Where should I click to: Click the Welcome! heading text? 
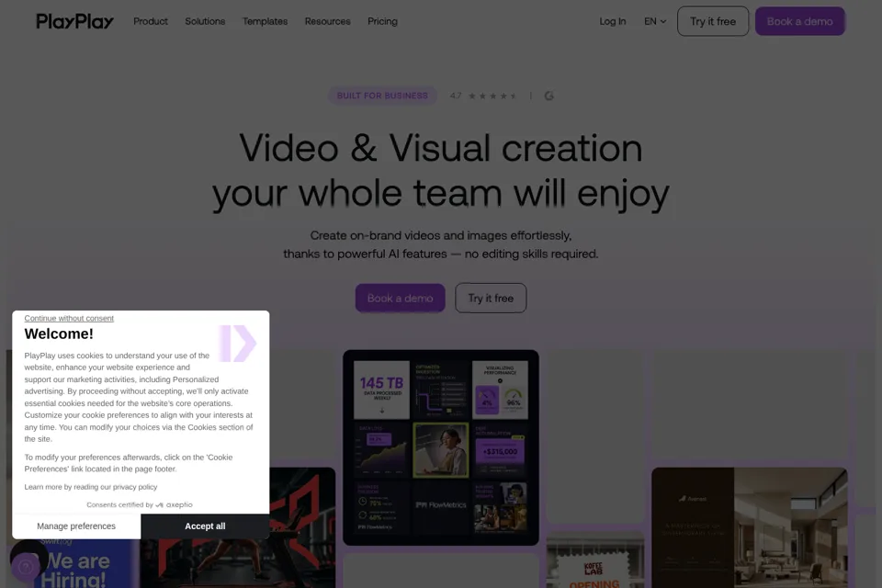click(x=59, y=334)
